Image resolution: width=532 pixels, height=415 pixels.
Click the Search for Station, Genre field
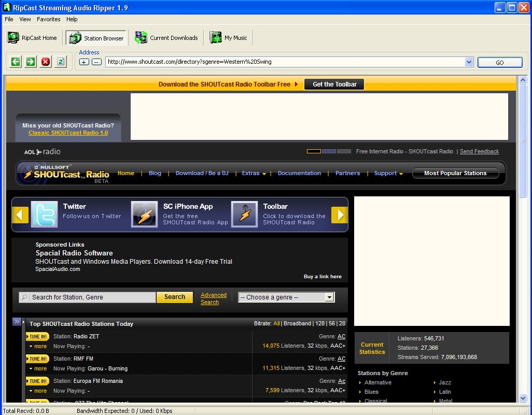coord(88,297)
